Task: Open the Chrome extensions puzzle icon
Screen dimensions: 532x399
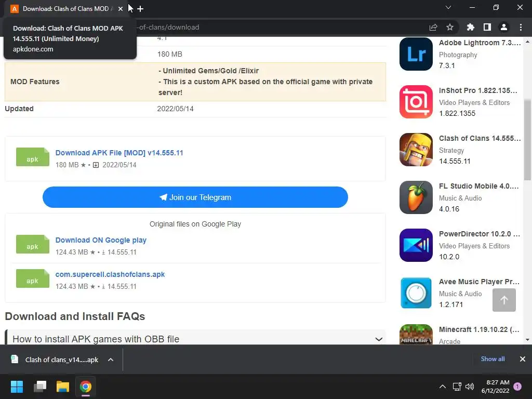Action: tap(471, 27)
